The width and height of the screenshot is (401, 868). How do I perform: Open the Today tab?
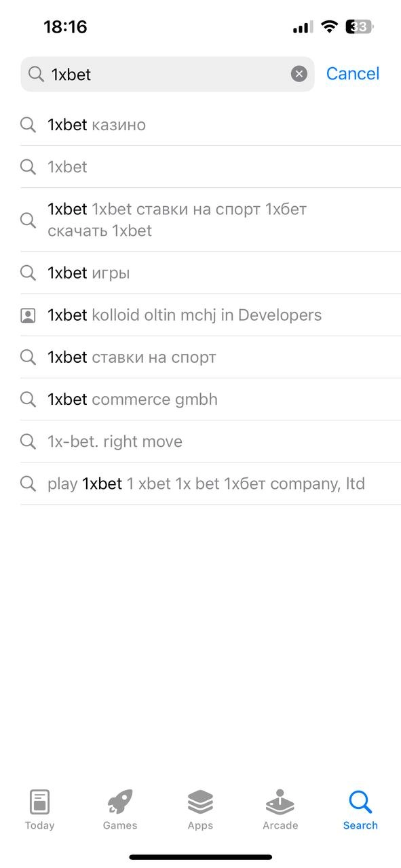(39, 810)
